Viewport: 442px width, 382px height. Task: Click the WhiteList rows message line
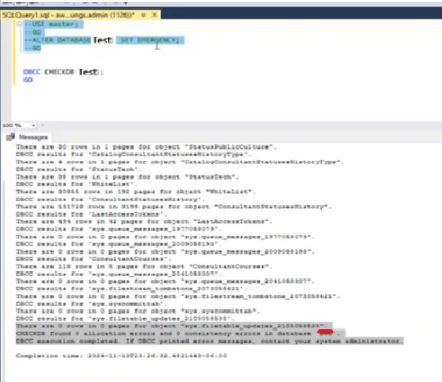(136, 192)
